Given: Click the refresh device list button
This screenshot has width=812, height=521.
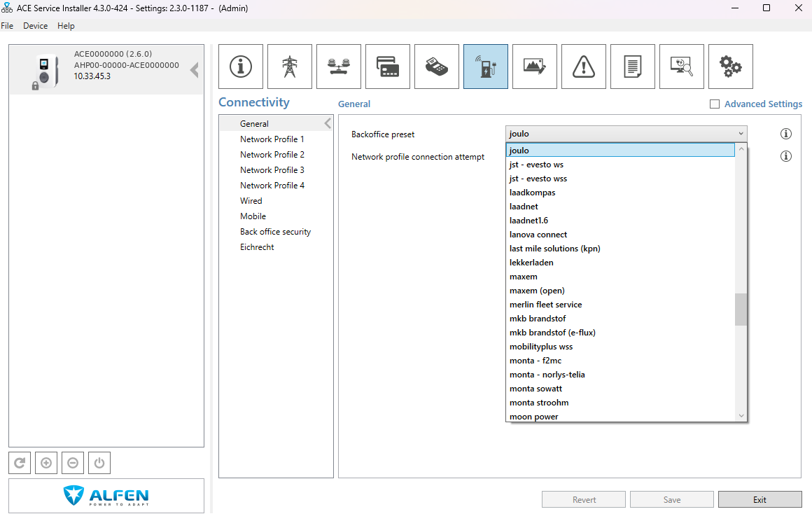Looking at the screenshot, I should pos(20,463).
